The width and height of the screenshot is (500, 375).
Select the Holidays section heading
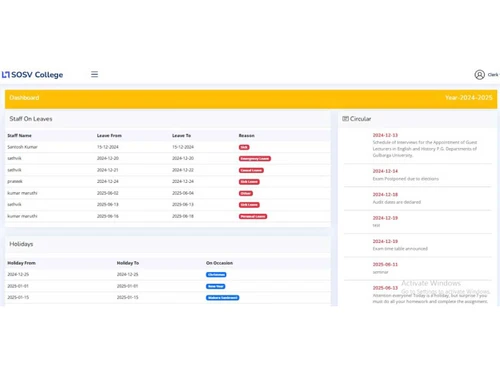[x=21, y=244]
